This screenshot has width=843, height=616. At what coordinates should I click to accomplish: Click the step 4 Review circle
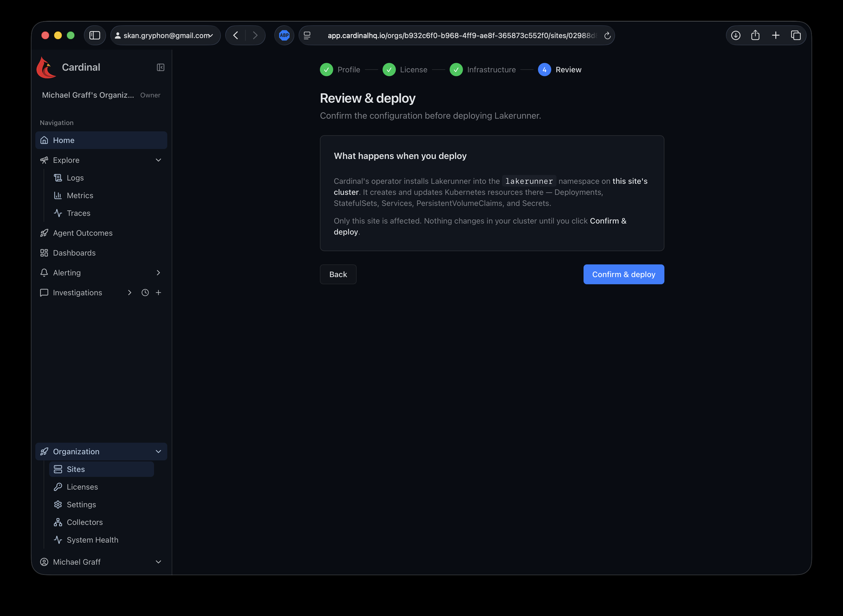pos(545,70)
